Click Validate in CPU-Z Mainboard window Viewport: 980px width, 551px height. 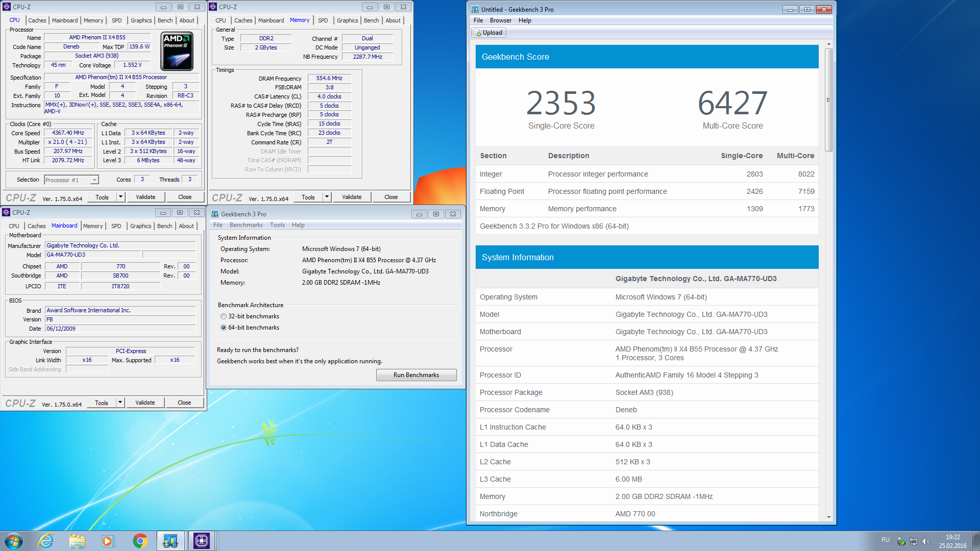(x=145, y=403)
